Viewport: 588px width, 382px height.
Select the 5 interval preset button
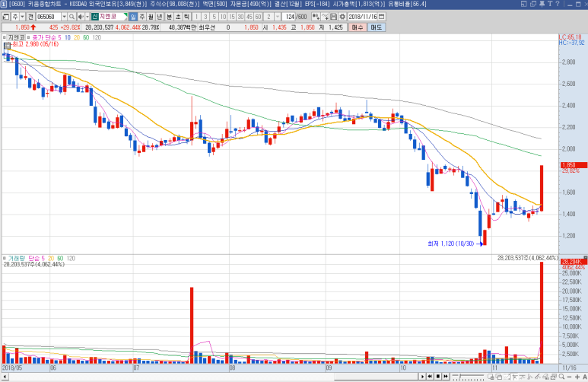[x=213, y=16]
